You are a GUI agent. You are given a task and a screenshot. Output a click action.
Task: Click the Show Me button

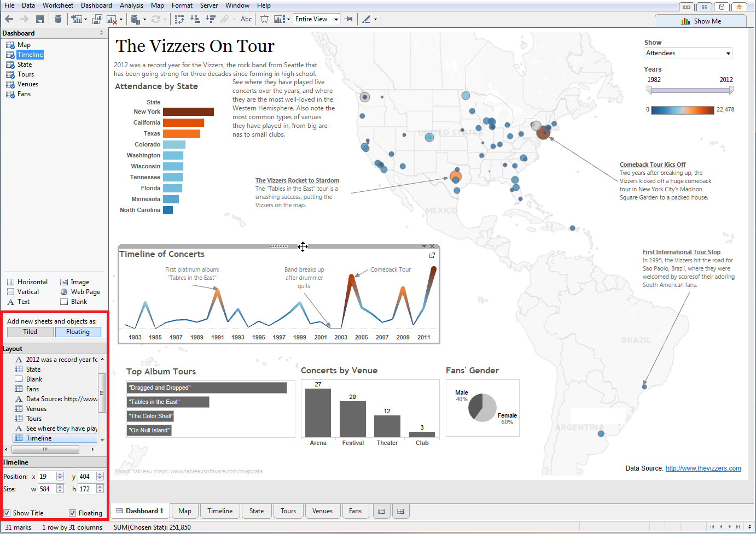[x=701, y=21]
